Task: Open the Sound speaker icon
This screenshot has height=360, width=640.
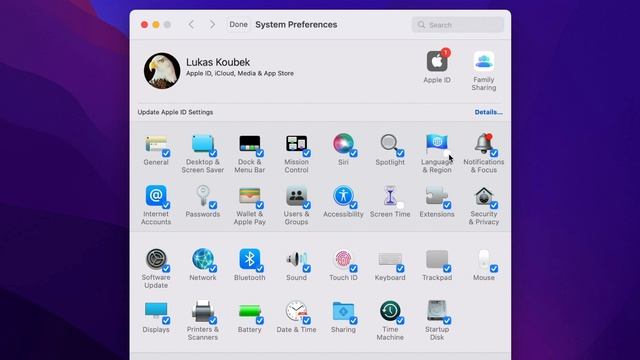Action: point(296,259)
